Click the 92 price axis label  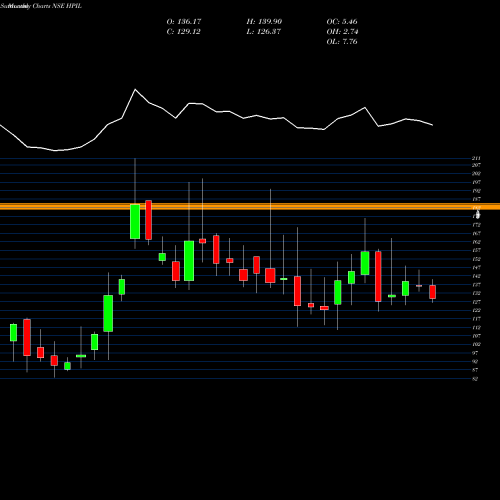click(475, 361)
